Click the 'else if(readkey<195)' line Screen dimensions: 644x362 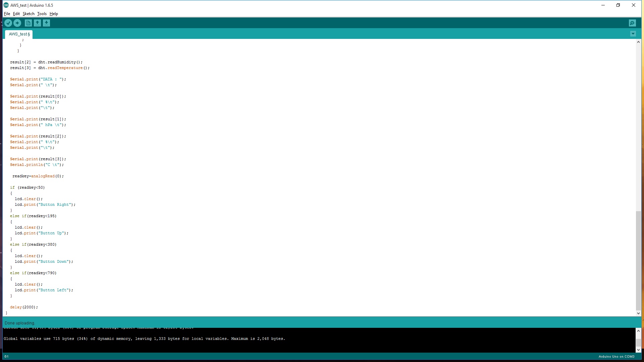pos(33,216)
